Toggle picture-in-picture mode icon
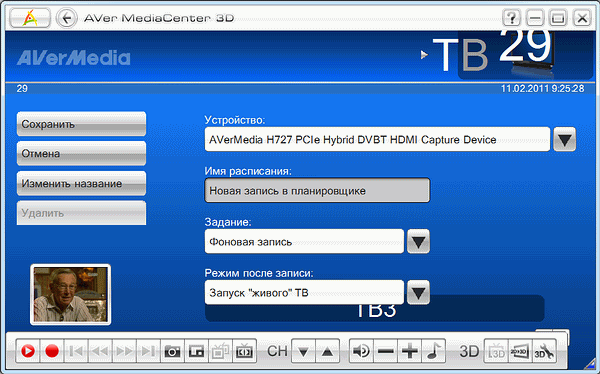The image size is (600, 374). point(196,351)
